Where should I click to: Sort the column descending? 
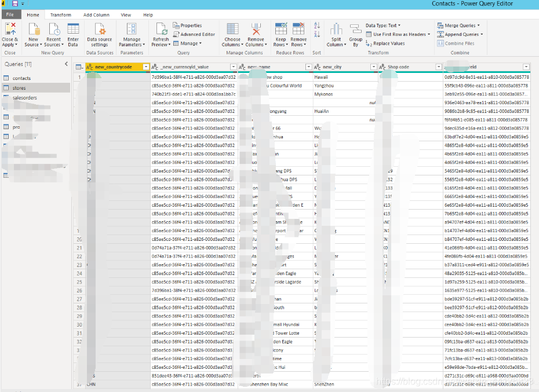[x=317, y=34]
